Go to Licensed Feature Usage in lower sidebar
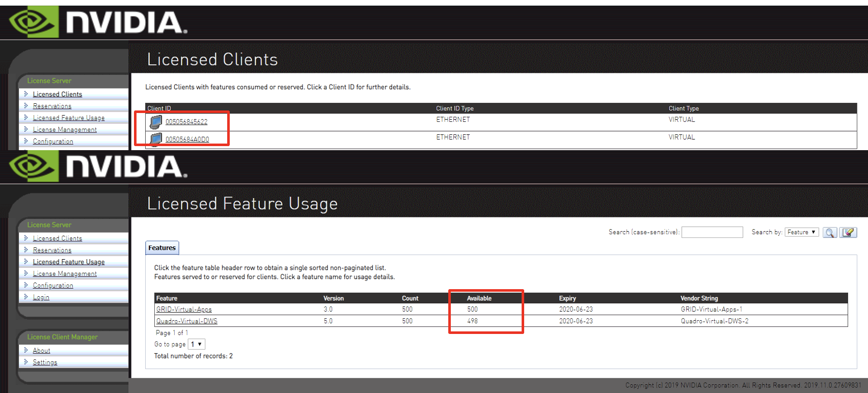This screenshot has width=868, height=393. 69,262
